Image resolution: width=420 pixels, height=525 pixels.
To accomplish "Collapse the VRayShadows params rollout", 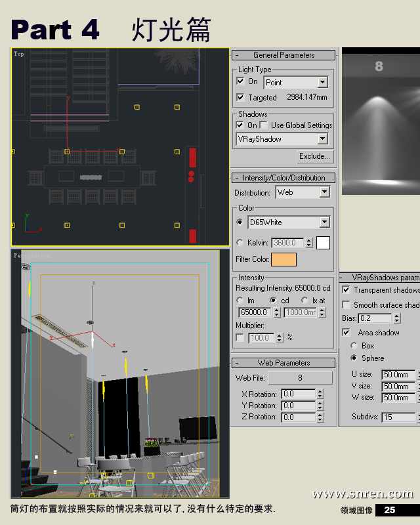I will point(379,278).
